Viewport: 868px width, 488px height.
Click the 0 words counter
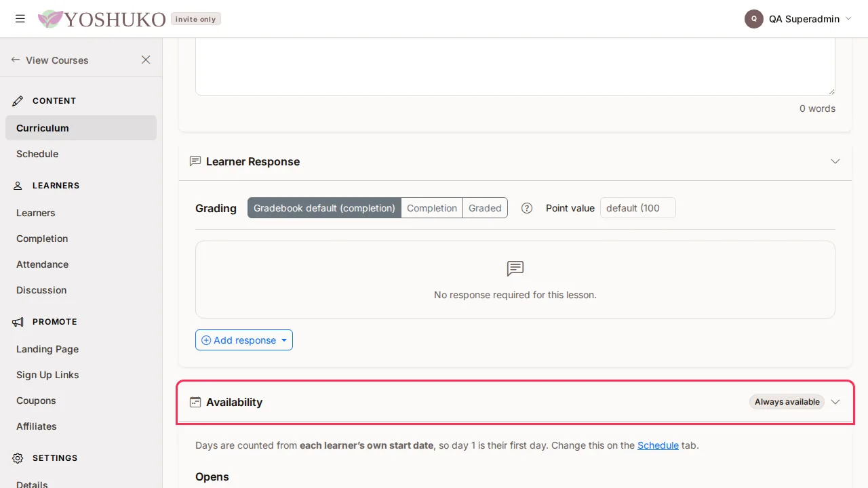tap(817, 108)
